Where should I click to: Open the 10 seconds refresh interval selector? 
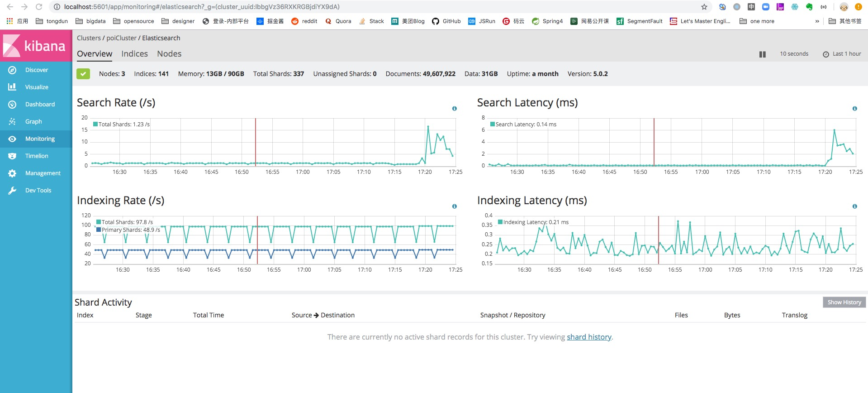coord(794,54)
